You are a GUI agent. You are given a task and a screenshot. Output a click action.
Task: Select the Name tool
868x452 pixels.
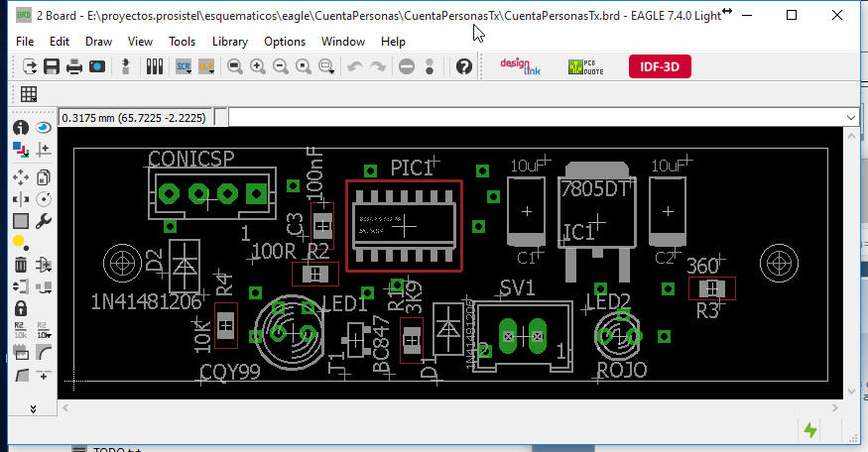tap(21, 330)
